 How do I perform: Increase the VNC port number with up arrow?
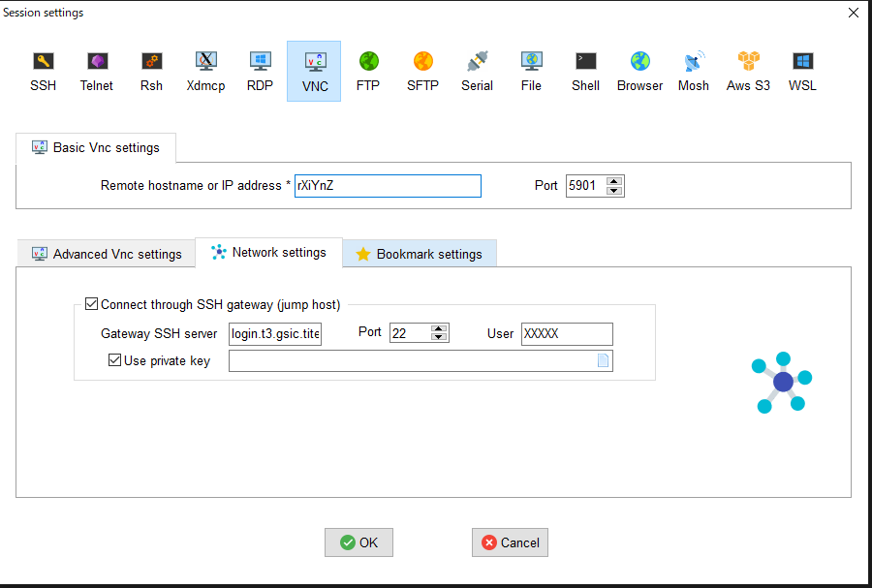coord(613,180)
